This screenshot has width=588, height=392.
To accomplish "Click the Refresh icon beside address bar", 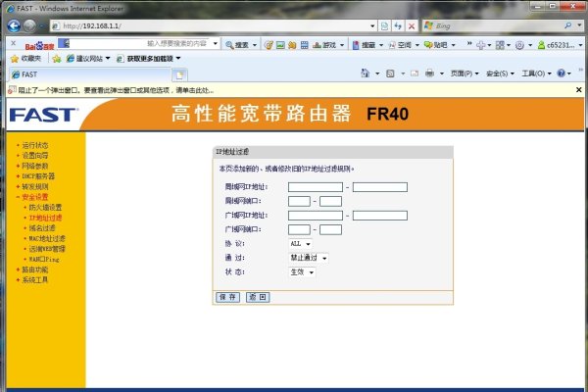I will pos(398,25).
